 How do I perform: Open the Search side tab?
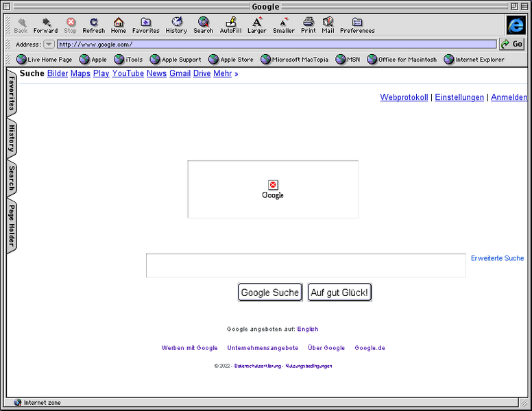tap(12, 178)
